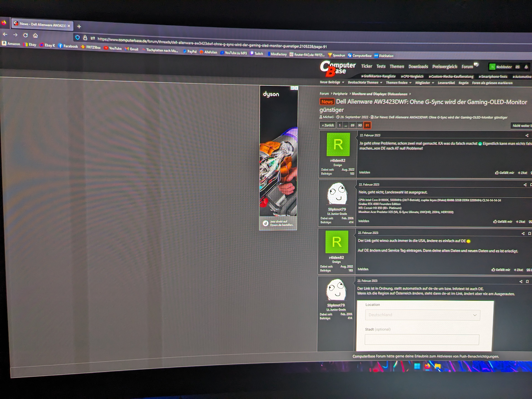The image size is (532, 399).
Task: Open the Preisvergleich menu item
Action: click(444, 67)
